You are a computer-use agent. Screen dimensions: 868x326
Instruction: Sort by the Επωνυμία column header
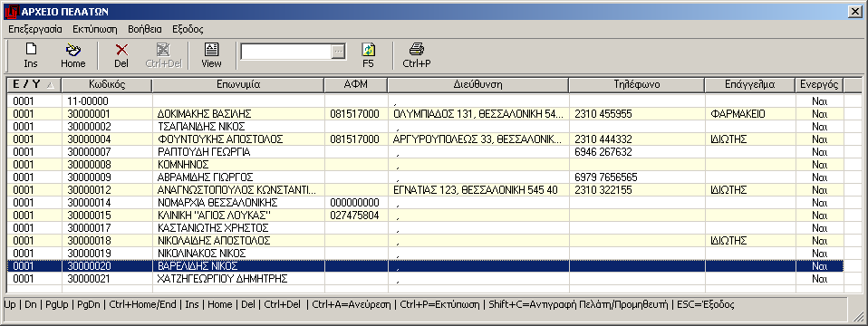[238, 85]
